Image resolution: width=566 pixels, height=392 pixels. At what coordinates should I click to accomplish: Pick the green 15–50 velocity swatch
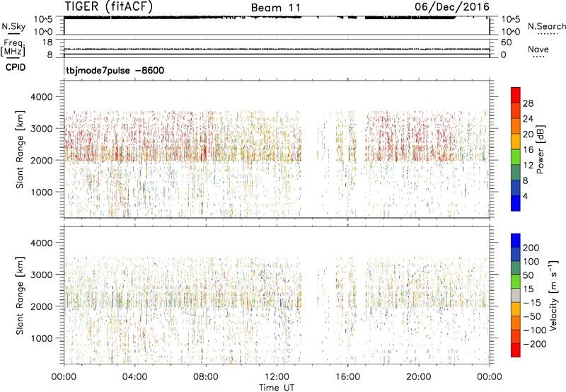click(x=516, y=282)
